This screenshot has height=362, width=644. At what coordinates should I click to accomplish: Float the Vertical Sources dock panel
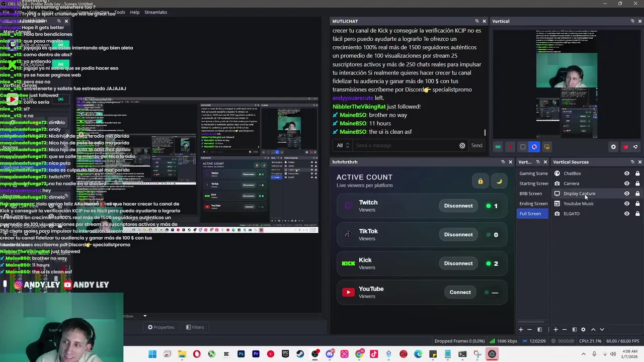632,162
